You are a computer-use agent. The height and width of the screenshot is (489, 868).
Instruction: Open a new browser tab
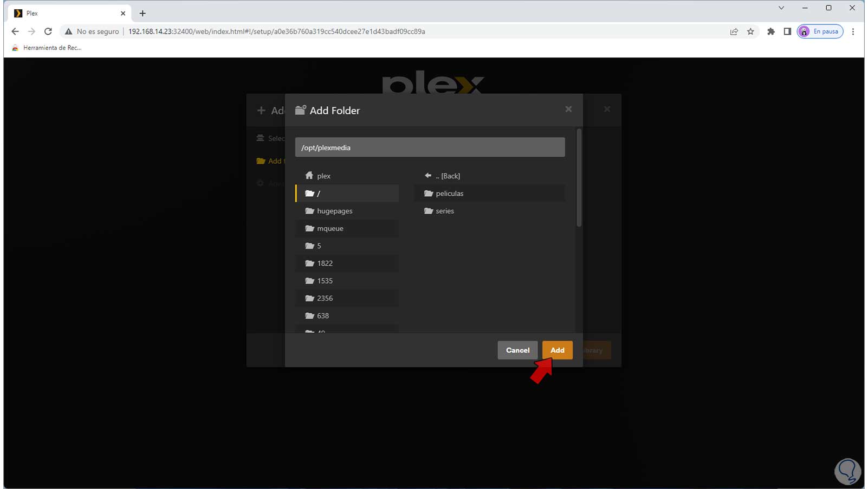click(x=142, y=13)
